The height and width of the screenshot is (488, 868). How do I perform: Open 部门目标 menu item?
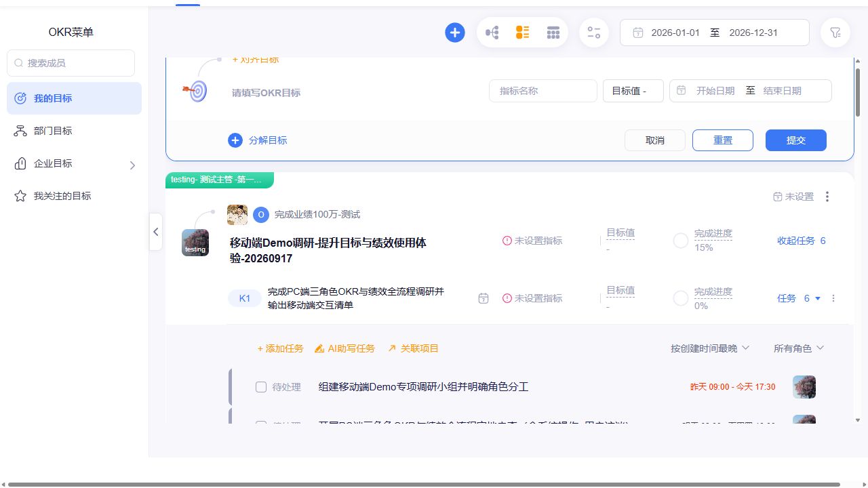pyautogui.click(x=74, y=131)
